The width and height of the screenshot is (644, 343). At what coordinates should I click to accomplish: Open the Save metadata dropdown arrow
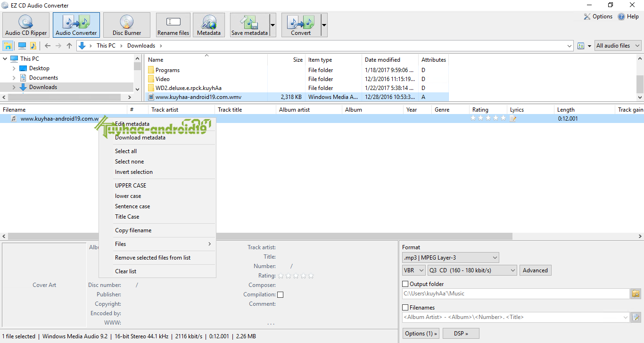click(272, 25)
